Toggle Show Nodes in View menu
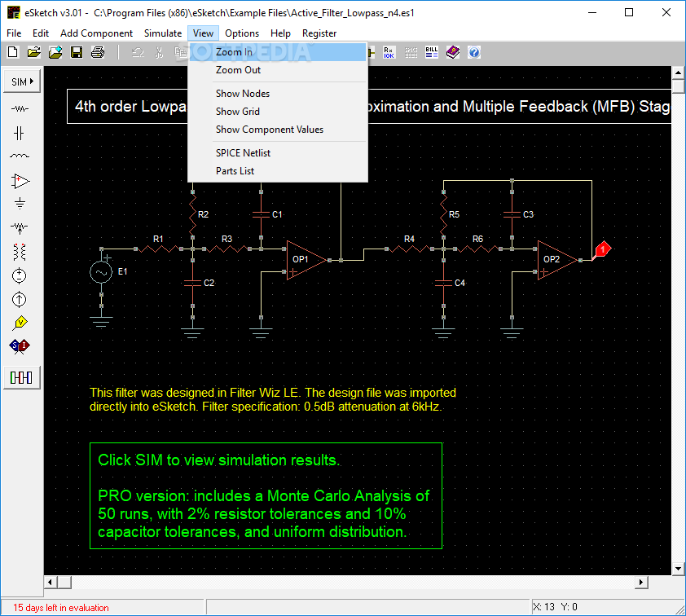This screenshot has height=616, width=686. pyautogui.click(x=278, y=94)
